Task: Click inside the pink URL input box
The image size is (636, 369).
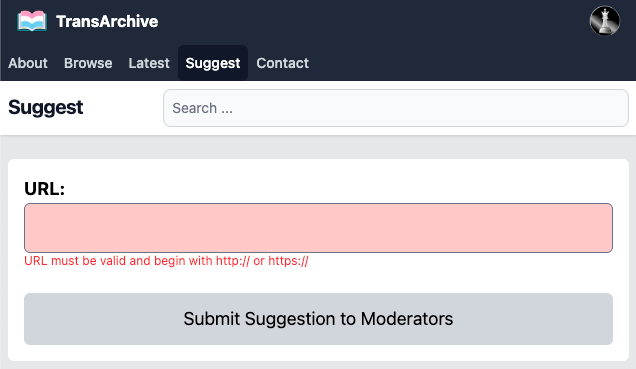Action: point(318,228)
